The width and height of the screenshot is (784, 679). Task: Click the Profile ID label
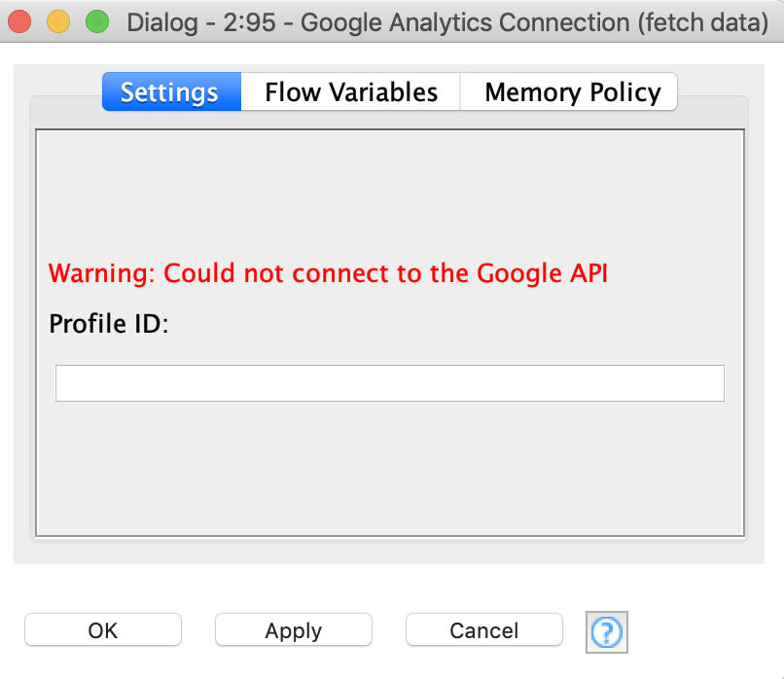(x=109, y=324)
